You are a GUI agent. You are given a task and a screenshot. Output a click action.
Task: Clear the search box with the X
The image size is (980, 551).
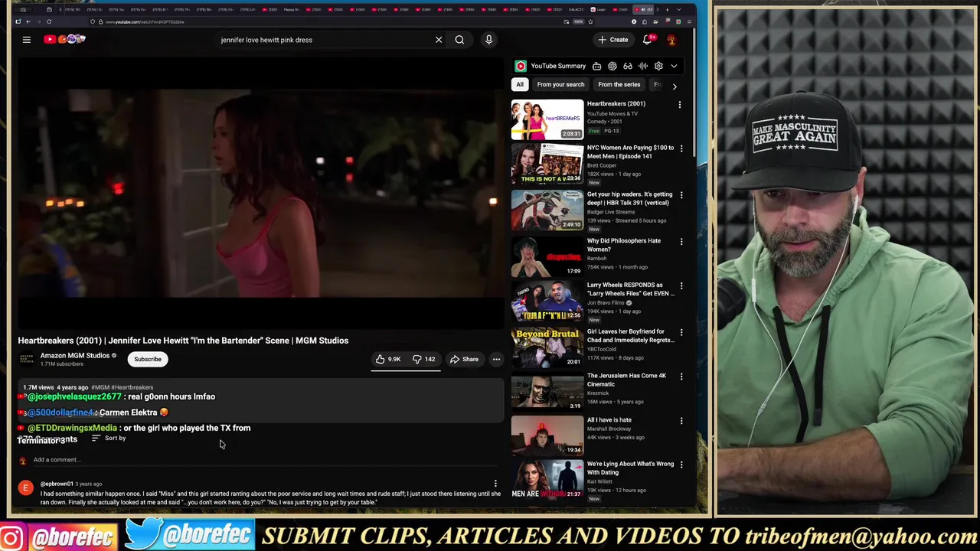tap(439, 40)
